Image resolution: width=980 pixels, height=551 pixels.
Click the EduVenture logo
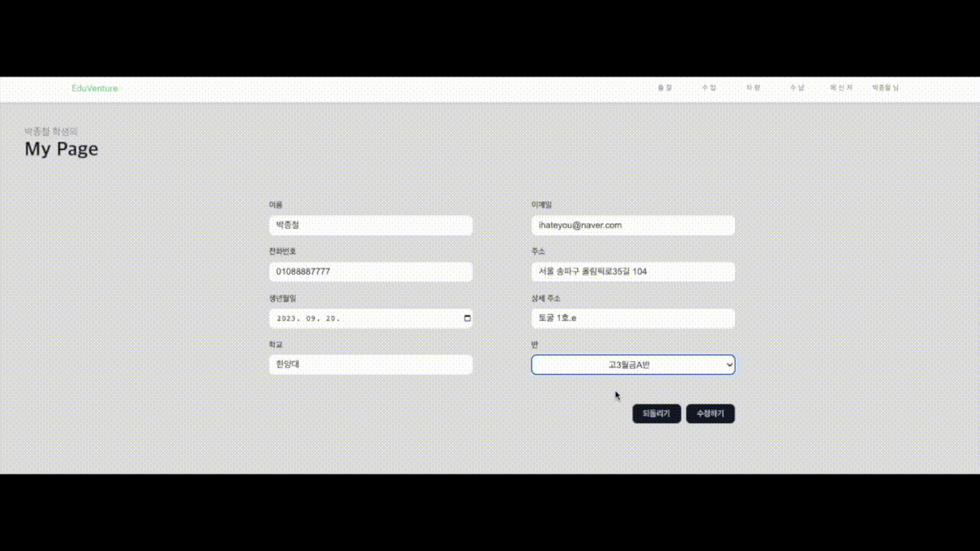tap(94, 88)
